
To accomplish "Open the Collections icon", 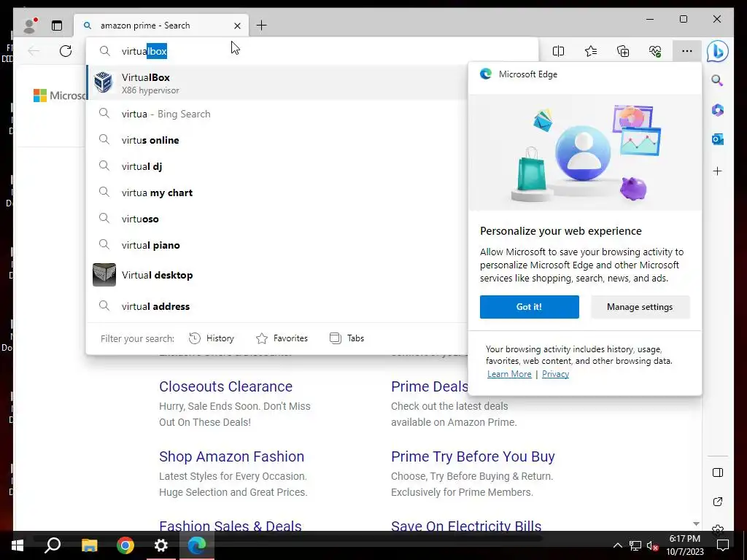I will [623, 51].
